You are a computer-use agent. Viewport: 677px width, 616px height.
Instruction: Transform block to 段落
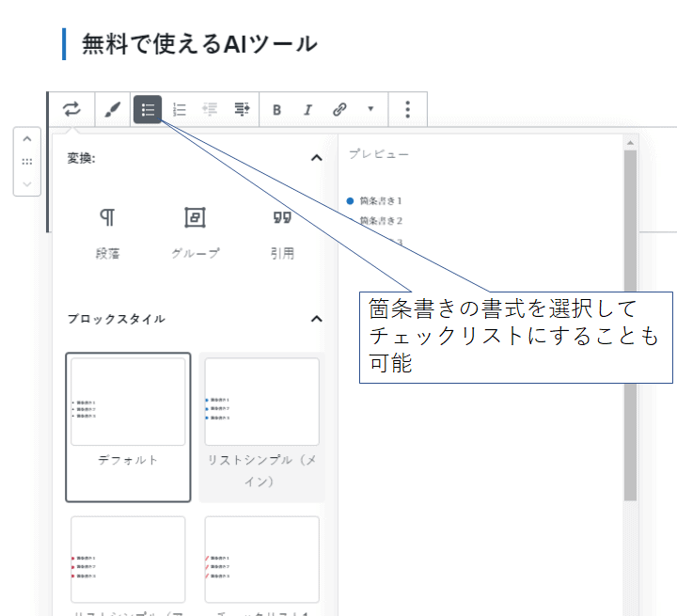pyautogui.click(x=107, y=232)
